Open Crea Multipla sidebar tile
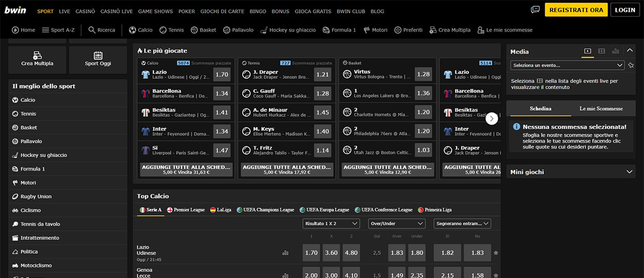The height and width of the screenshot is (278, 644). [38, 60]
